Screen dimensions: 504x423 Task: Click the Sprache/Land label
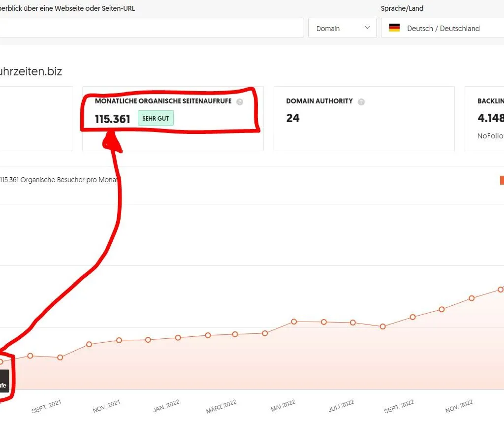pos(402,8)
